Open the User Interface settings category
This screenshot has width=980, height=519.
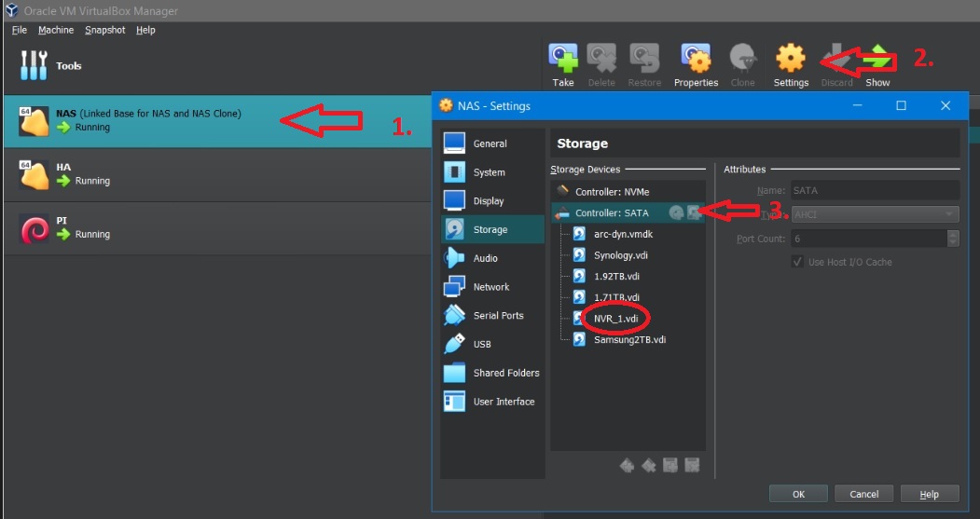click(492, 402)
